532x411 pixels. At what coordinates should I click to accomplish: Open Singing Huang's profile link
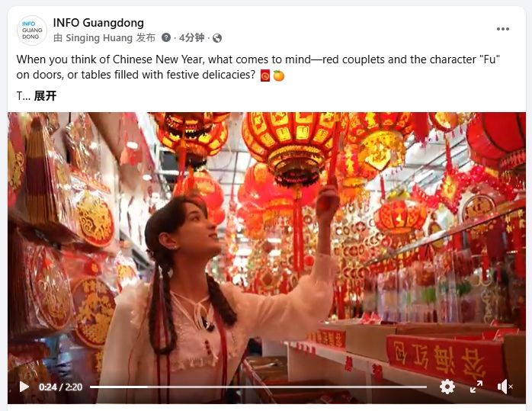click(99, 37)
